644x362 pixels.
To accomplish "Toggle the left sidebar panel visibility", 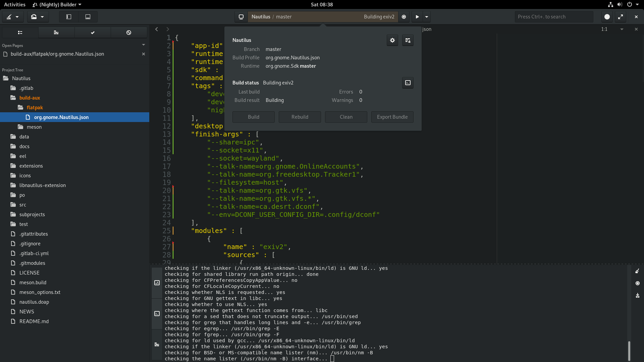I will 69,17.
